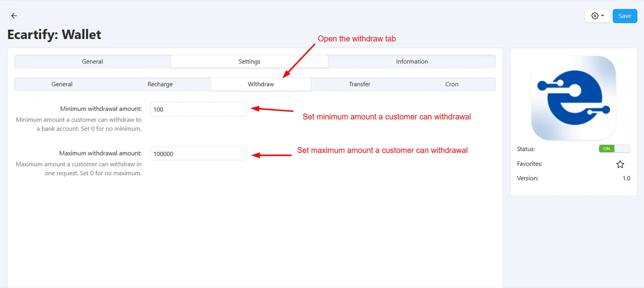This screenshot has height=288, width=644.
Task: Click the 'Minimum withdrawal amount:' label
Action: point(101,109)
